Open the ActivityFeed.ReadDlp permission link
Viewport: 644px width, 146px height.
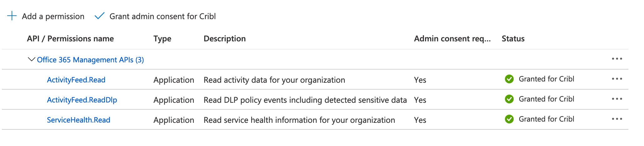pos(82,100)
